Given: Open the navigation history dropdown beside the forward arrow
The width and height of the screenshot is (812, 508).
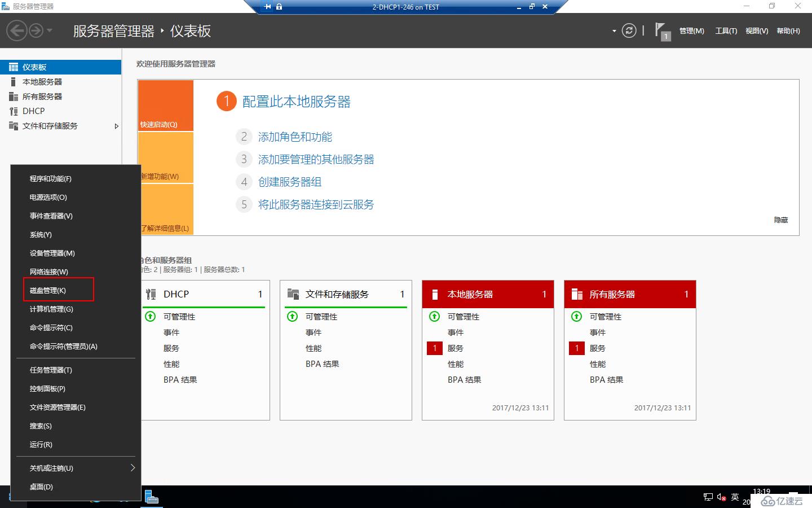Looking at the screenshot, I should click(x=50, y=30).
